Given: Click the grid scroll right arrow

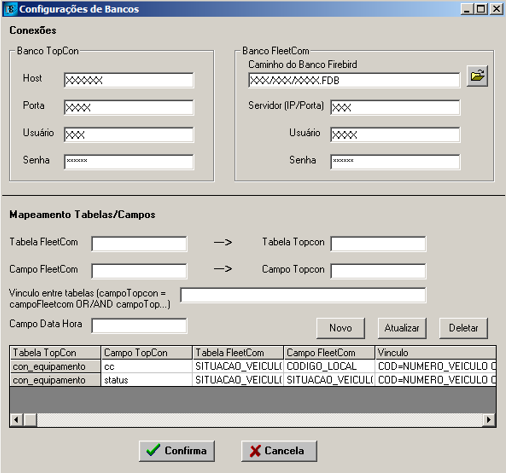Looking at the screenshot, I should pos(489,420).
